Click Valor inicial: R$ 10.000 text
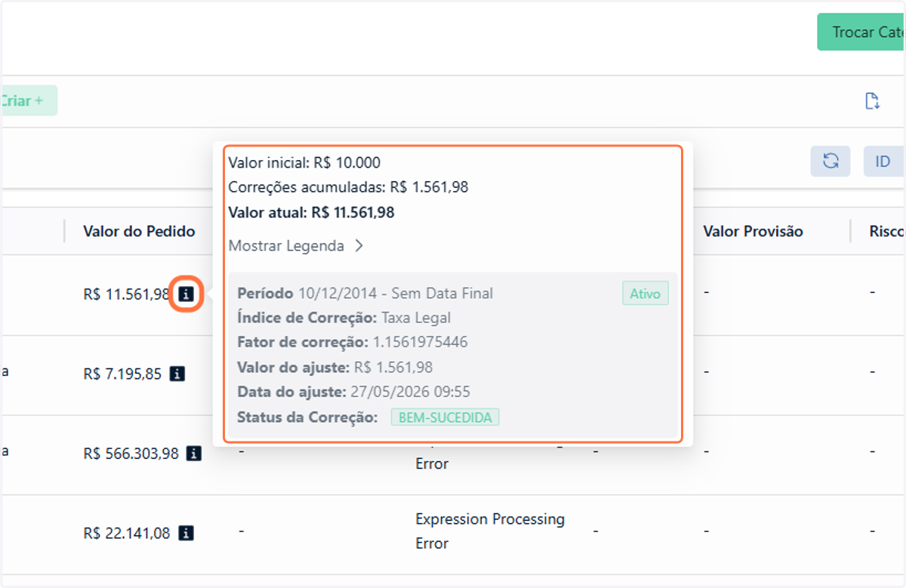The height and width of the screenshot is (588, 906). pyautogui.click(x=304, y=162)
